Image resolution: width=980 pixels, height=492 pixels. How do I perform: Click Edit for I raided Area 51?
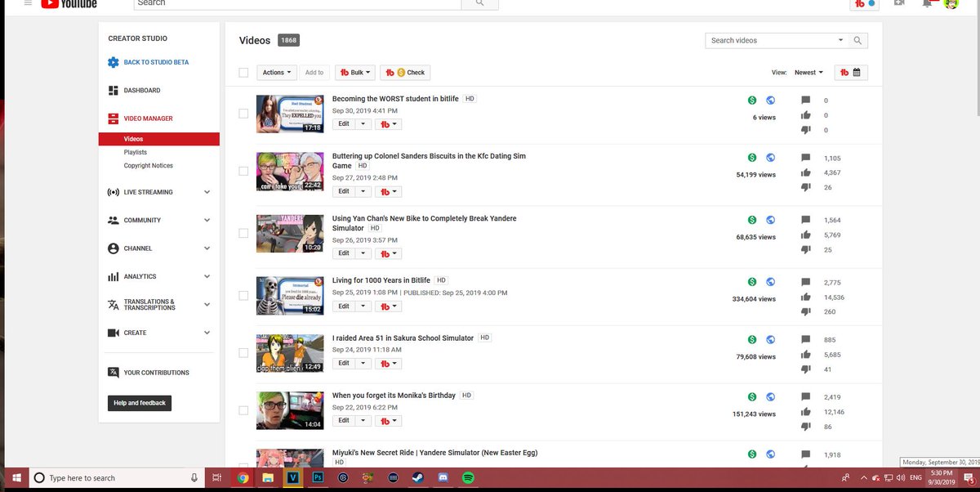(x=344, y=364)
